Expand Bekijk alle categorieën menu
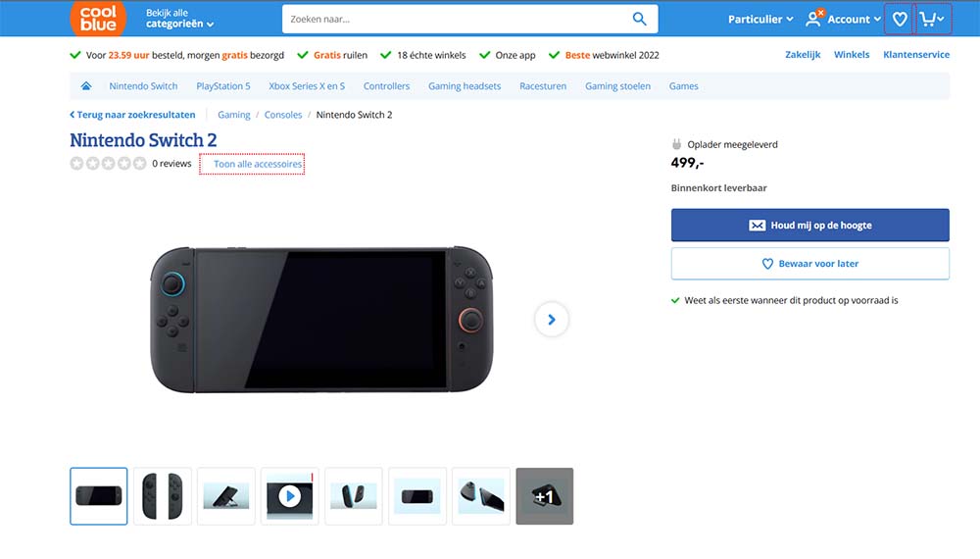This screenshot has height=559, width=980. [x=179, y=19]
